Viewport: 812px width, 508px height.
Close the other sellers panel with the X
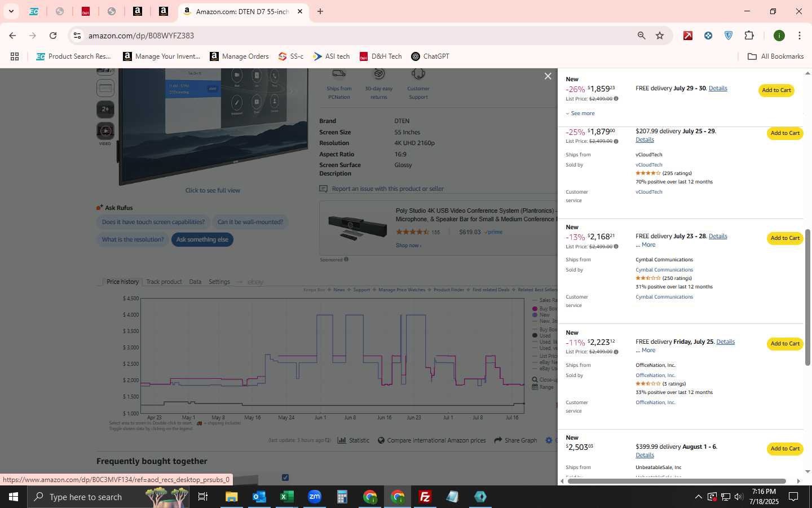[548, 76]
